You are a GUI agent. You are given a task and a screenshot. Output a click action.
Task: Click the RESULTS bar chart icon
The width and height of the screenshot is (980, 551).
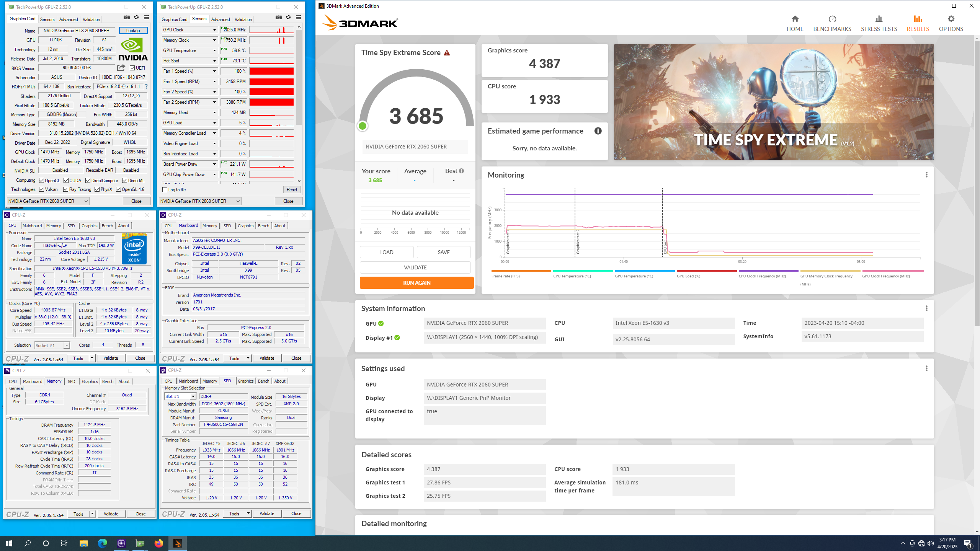click(x=918, y=19)
